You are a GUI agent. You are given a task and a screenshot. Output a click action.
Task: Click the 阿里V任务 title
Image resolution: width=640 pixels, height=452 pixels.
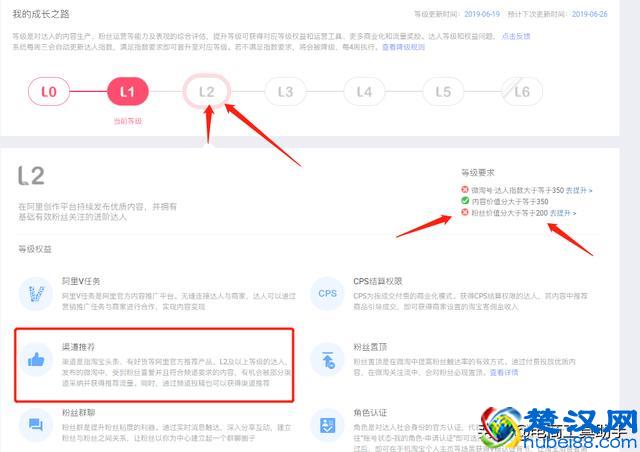(x=81, y=281)
